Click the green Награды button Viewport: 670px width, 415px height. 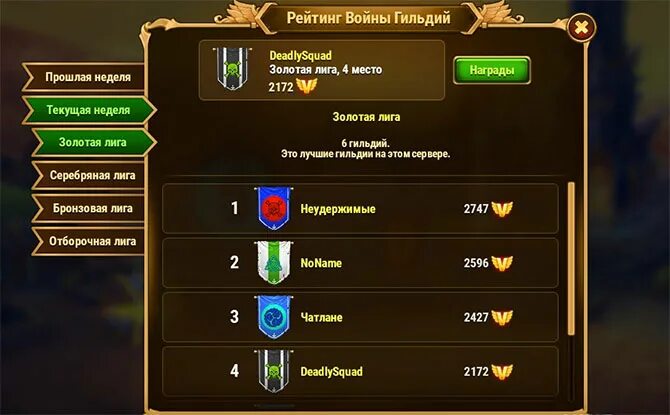coord(492,70)
